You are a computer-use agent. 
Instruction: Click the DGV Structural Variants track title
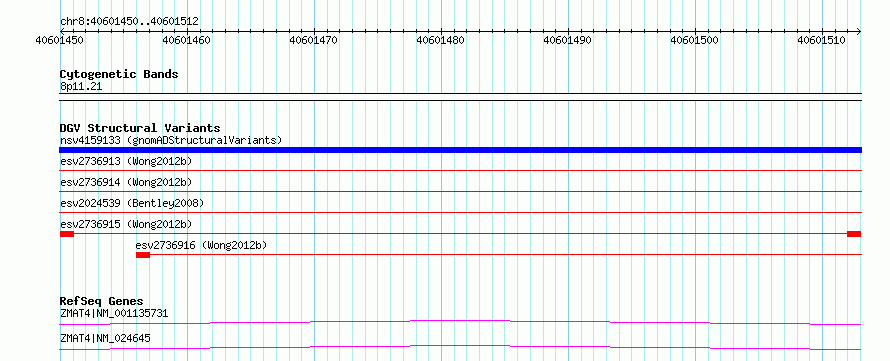tap(140, 128)
